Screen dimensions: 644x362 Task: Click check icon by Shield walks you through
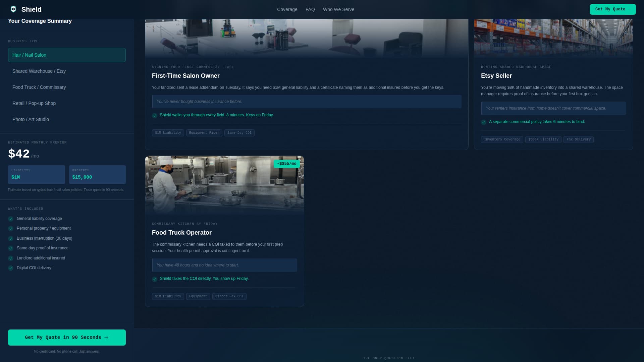click(x=155, y=116)
